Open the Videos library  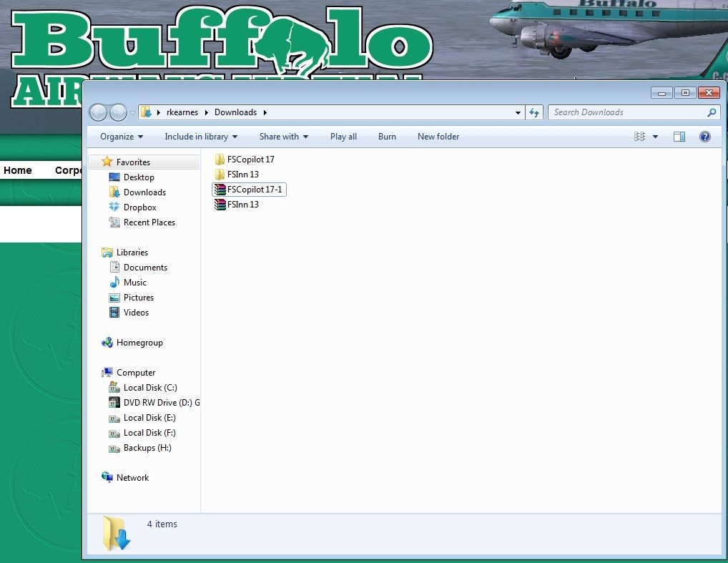click(136, 313)
